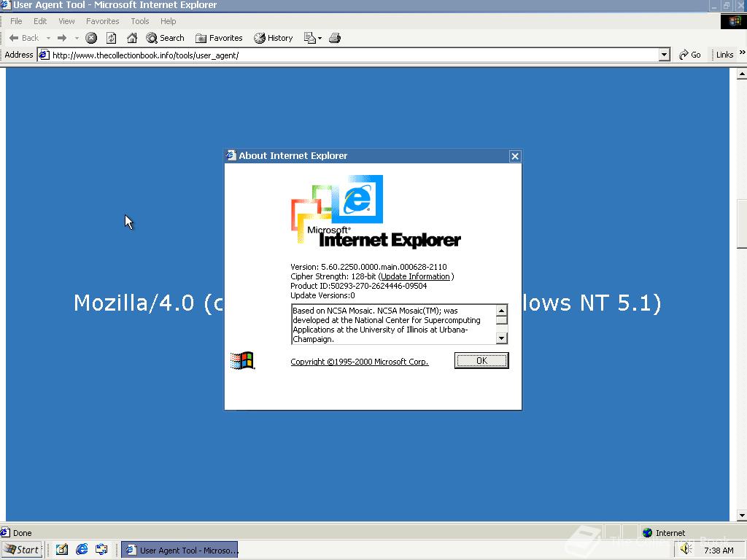Select User Agent Tool taskbar button
747x560 pixels.
point(179,550)
